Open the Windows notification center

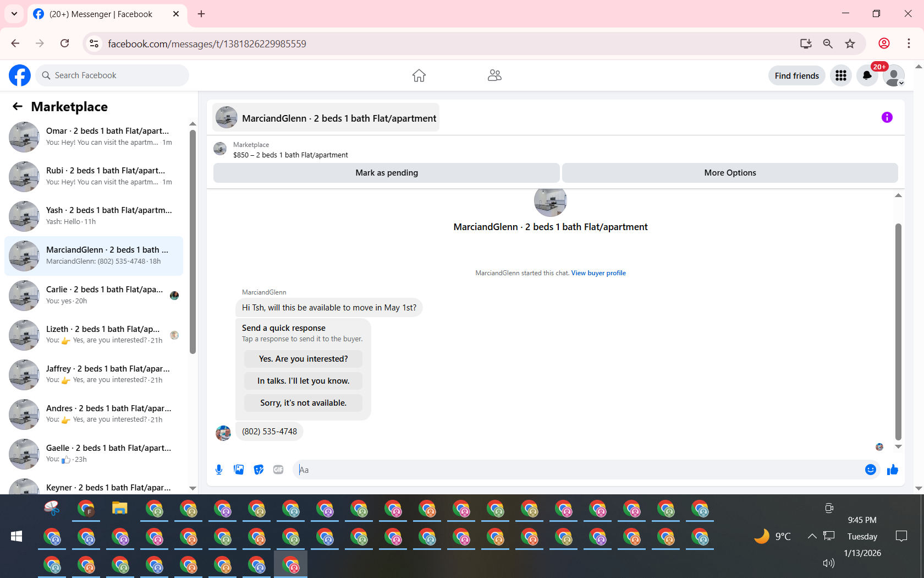[x=901, y=536]
